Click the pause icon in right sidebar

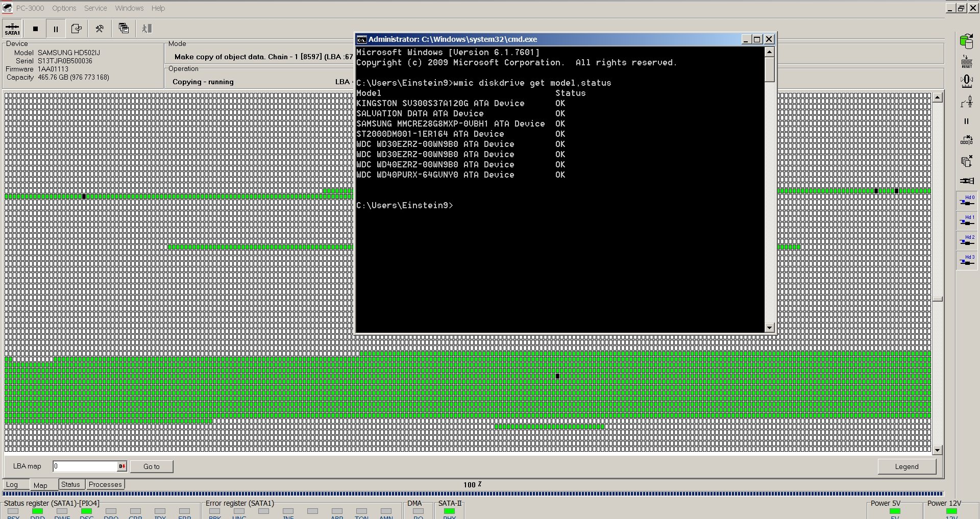click(x=966, y=121)
